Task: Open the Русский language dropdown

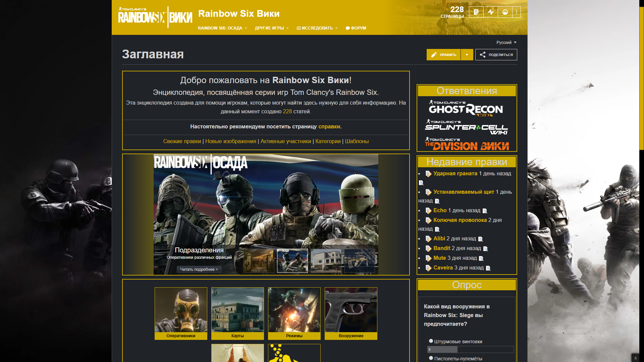Action: click(506, 43)
